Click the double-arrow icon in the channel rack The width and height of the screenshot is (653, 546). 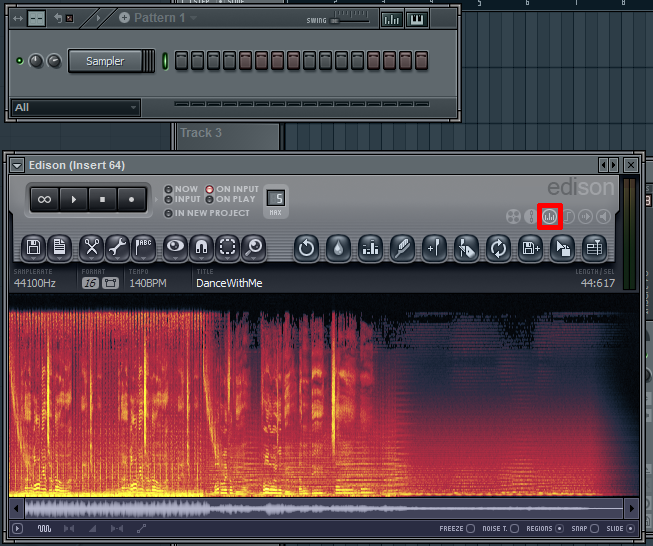click(18, 18)
